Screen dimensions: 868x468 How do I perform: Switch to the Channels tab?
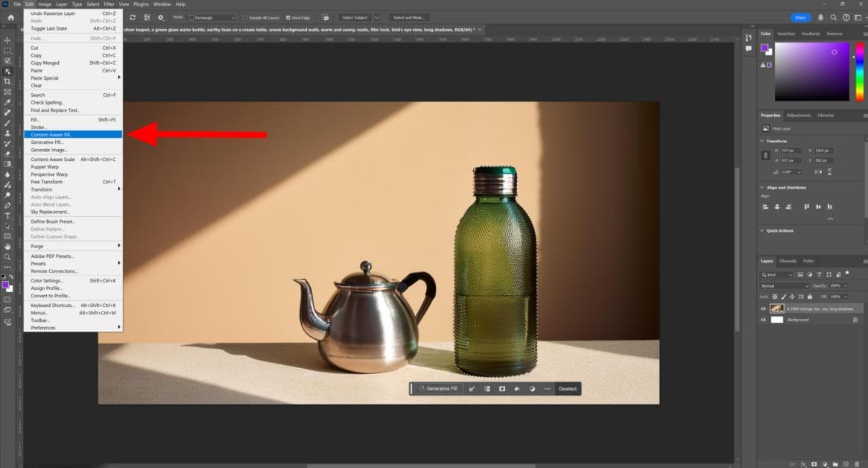[x=788, y=261]
